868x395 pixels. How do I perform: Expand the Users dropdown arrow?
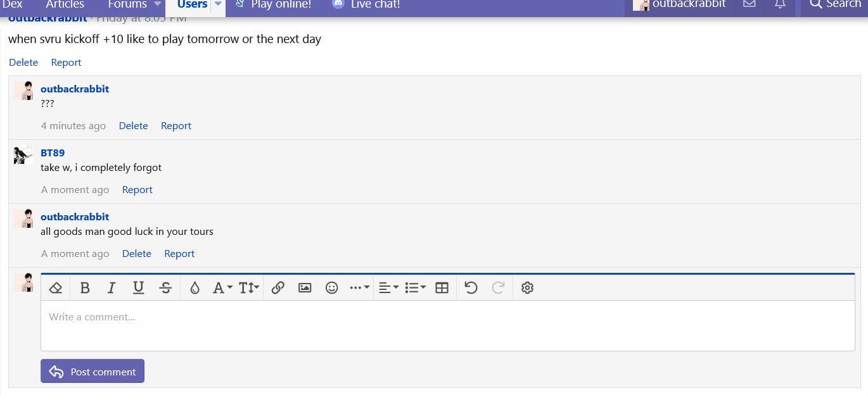click(218, 5)
